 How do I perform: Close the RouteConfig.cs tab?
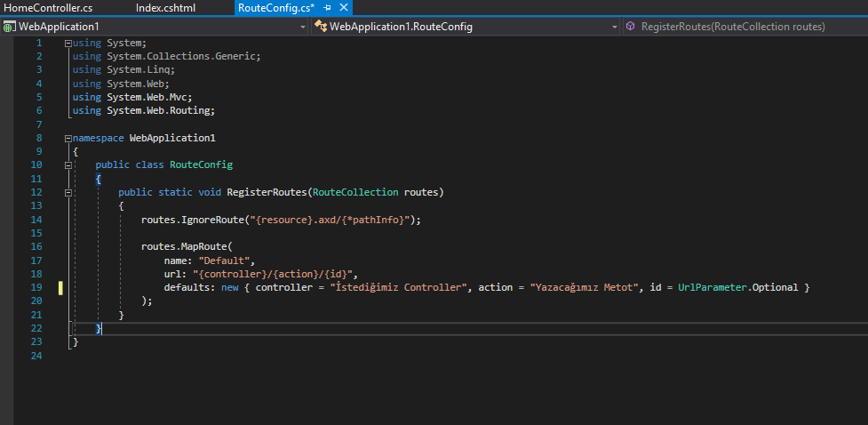344,8
